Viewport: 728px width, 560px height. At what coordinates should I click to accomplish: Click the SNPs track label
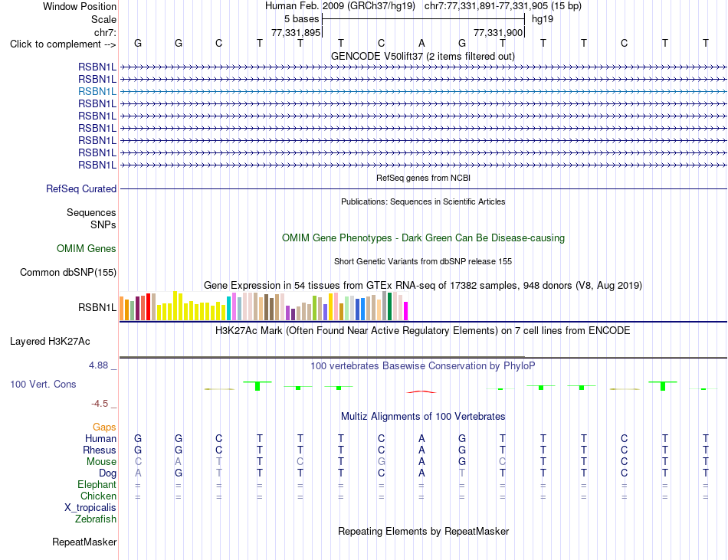(103, 224)
